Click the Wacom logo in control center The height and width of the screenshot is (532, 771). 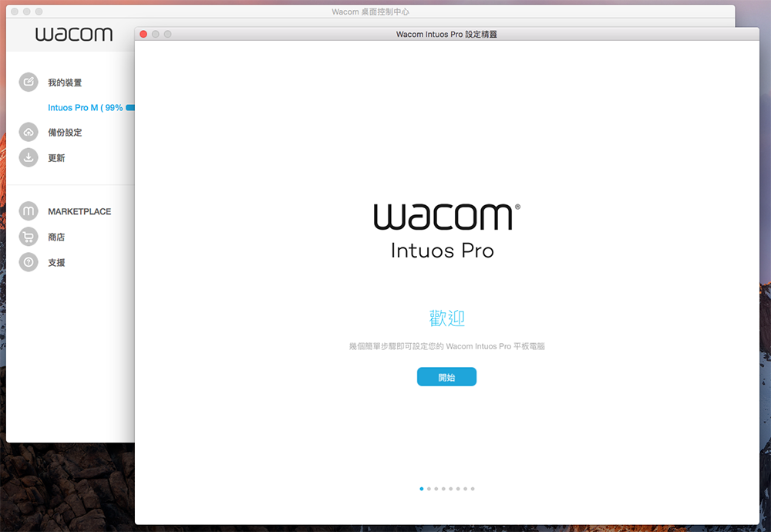[74, 34]
